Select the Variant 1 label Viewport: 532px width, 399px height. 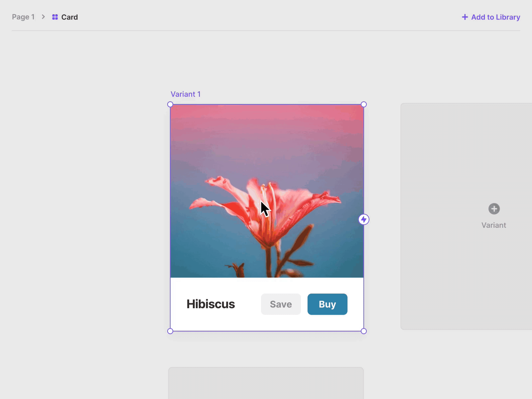pos(186,94)
